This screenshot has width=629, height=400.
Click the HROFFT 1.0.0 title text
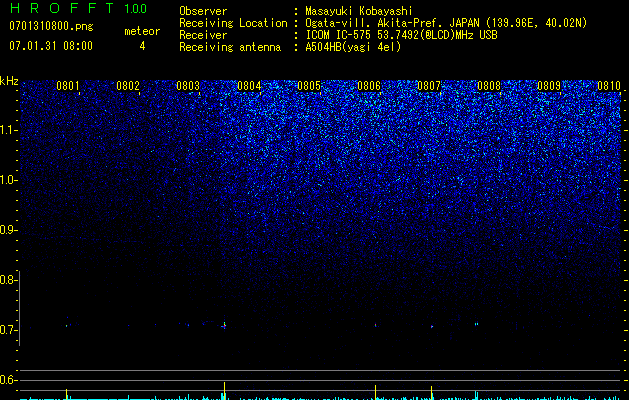click(x=78, y=8)
